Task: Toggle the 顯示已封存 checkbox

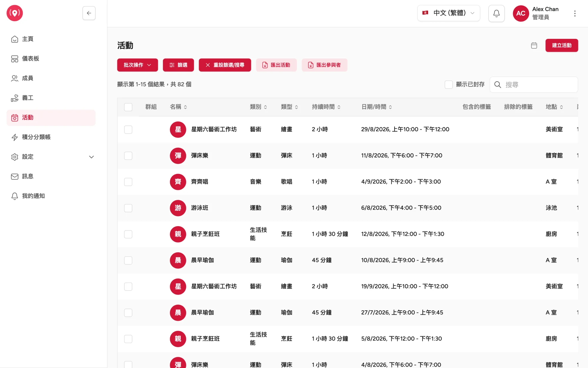Action: tap(449, 84)
